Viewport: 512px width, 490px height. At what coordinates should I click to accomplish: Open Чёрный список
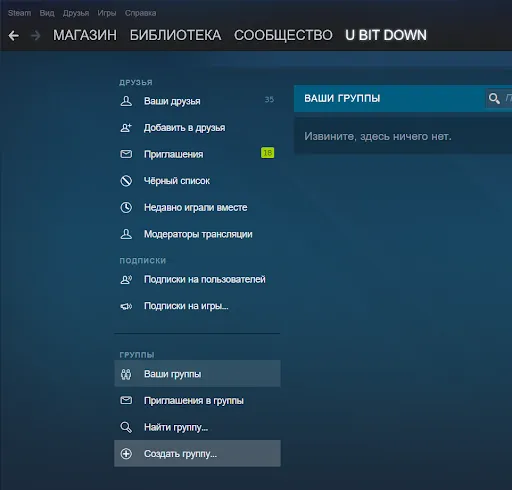pyautogui.click(x=197, y=181)
